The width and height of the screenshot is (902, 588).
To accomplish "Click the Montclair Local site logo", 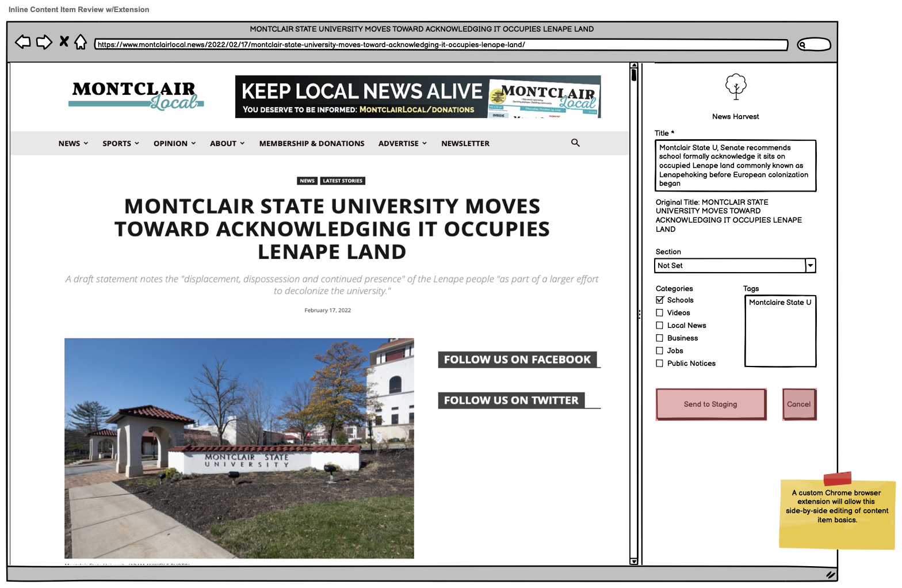I will pos(136,96).
